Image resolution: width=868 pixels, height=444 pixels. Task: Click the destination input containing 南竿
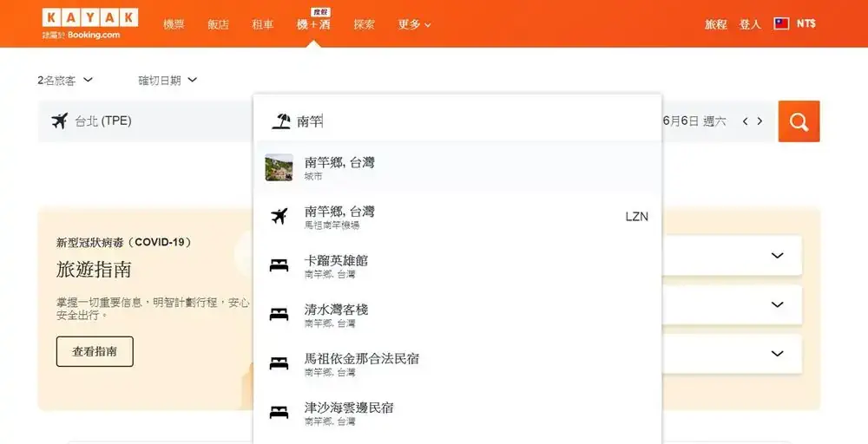click(469, 121)
